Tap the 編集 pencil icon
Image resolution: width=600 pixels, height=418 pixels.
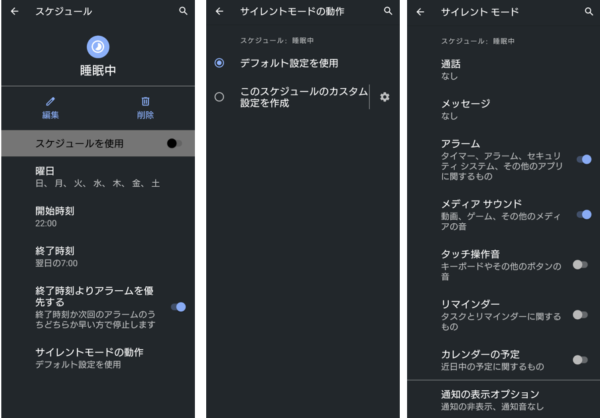pos(51,101)
